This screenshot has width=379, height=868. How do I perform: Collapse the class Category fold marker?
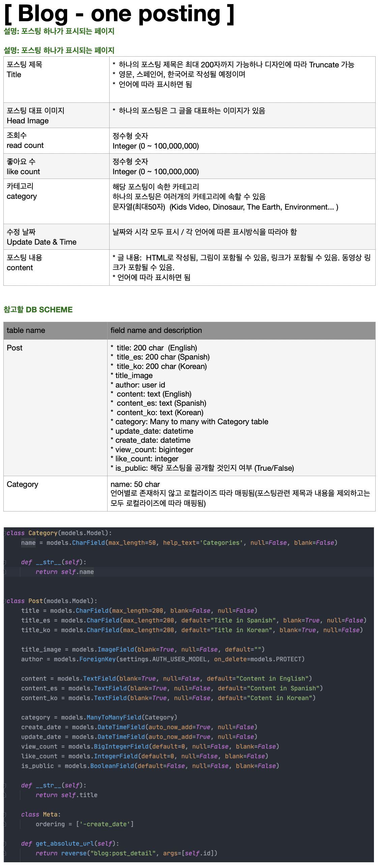point(5,533)
